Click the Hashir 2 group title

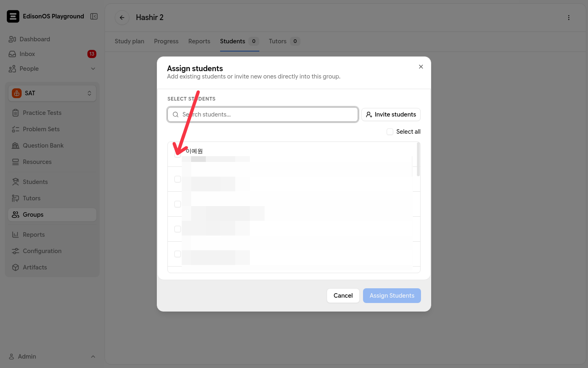[x=150, y=18]
